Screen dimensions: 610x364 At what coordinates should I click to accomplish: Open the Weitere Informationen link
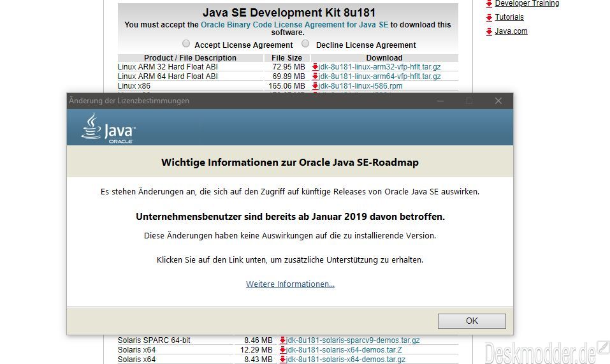290,284
